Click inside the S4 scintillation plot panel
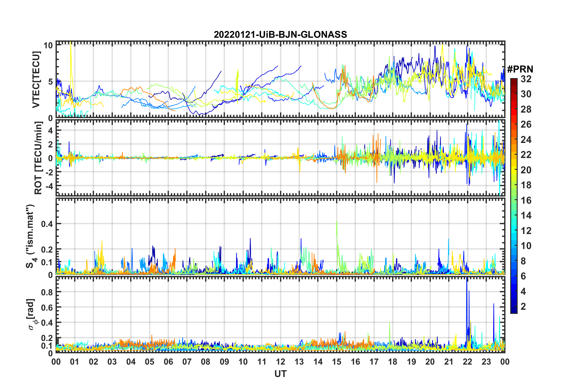This screenshot has height=392, width=561. coord(280,236)
